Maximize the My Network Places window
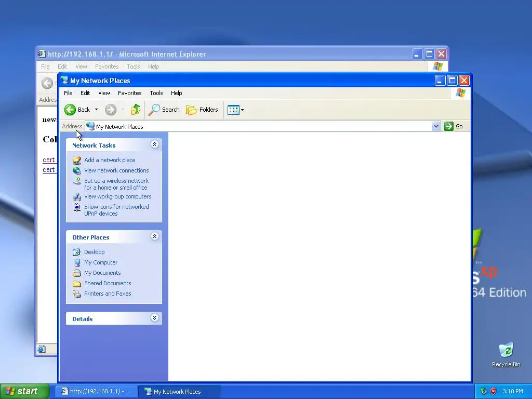Image resolution: width=532 pixels, height=399 pixels. point(452,81)
